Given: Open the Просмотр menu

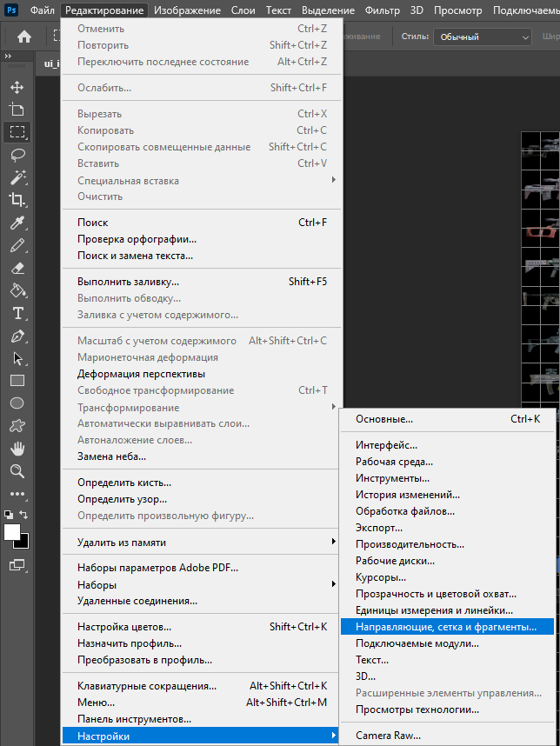Looking at the screenshot, I should pos(457,10).
